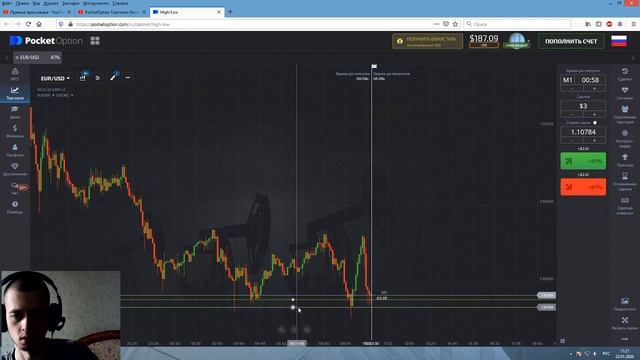The width and height of the screenshot is (640, 360).
Task: Go to Firefox home page button
Action: click(x=39, y=24)
